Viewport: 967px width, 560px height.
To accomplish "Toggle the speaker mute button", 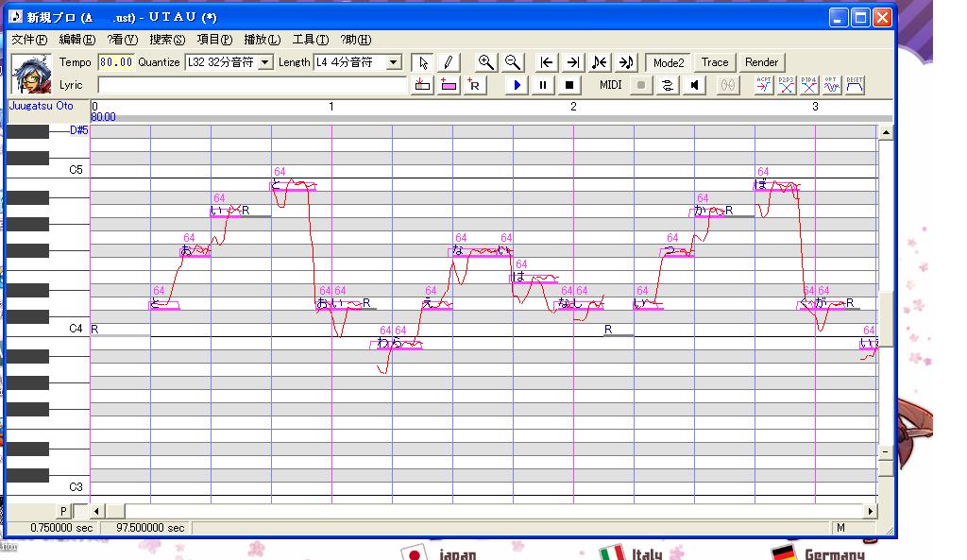I will tap(694, 85).
